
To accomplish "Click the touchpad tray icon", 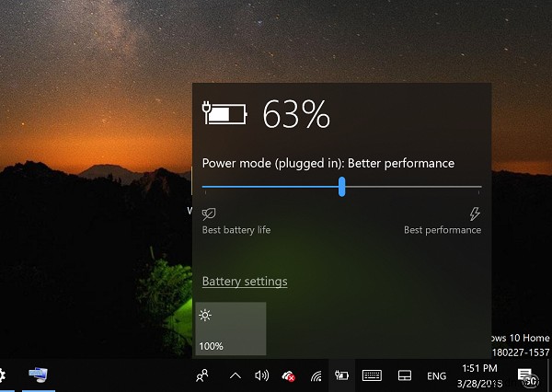I will pos(405,375).
